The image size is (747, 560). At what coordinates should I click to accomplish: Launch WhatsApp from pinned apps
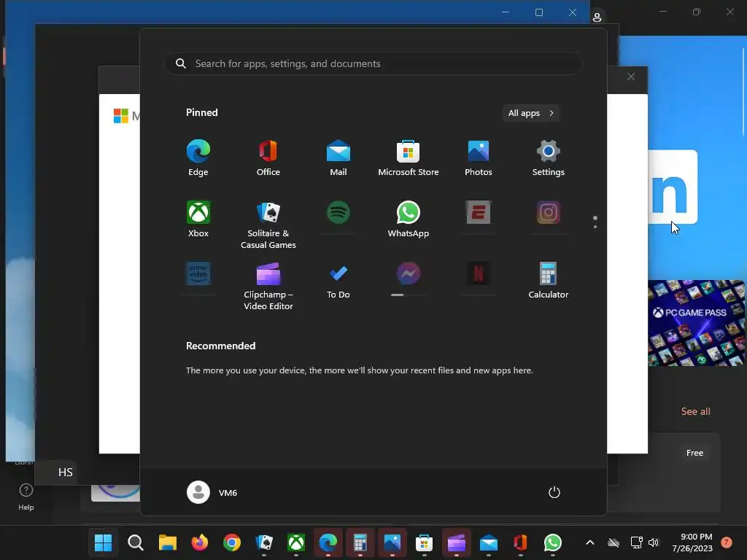(x=409, y=219)
